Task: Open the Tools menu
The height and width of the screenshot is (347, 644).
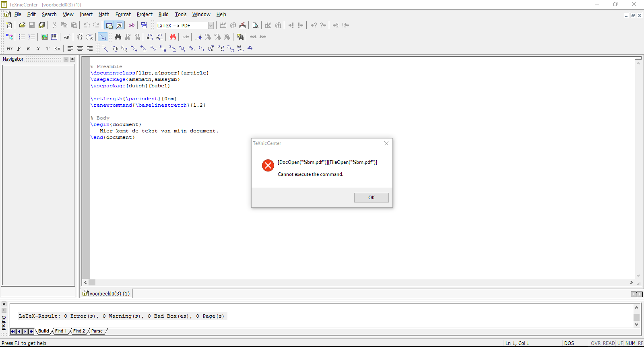Action: pyautogui.click(x=181, y=14)
